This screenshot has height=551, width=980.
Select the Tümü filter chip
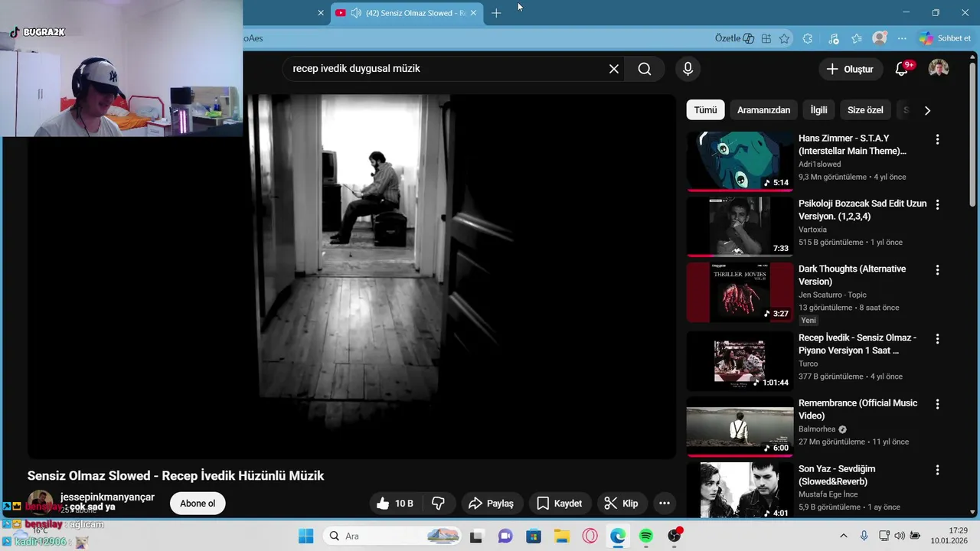coord(705,110)
